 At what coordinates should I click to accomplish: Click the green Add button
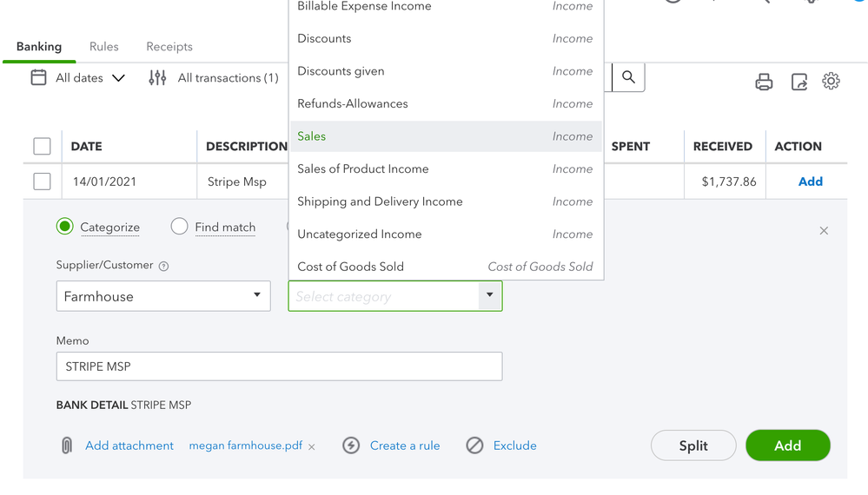787,445
